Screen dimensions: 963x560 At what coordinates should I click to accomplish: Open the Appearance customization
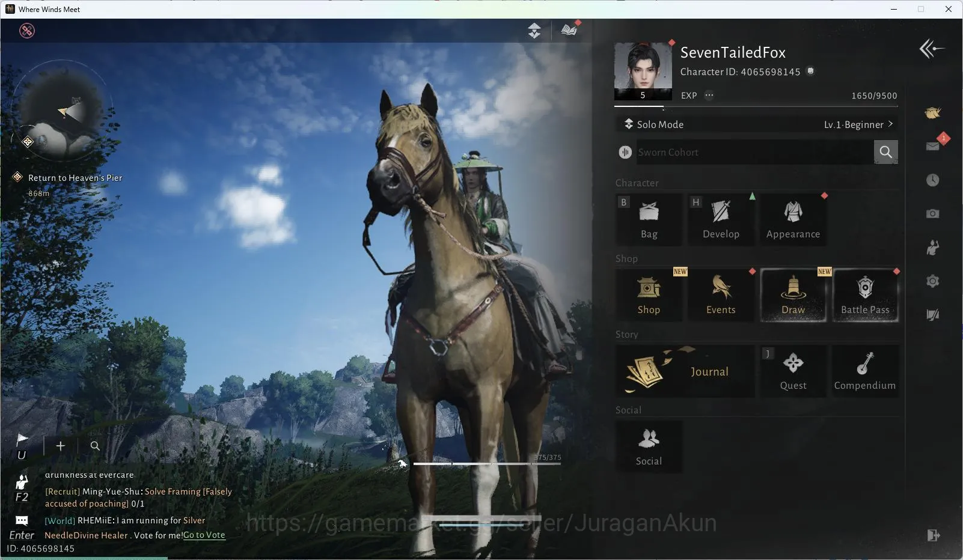(793, 219)
